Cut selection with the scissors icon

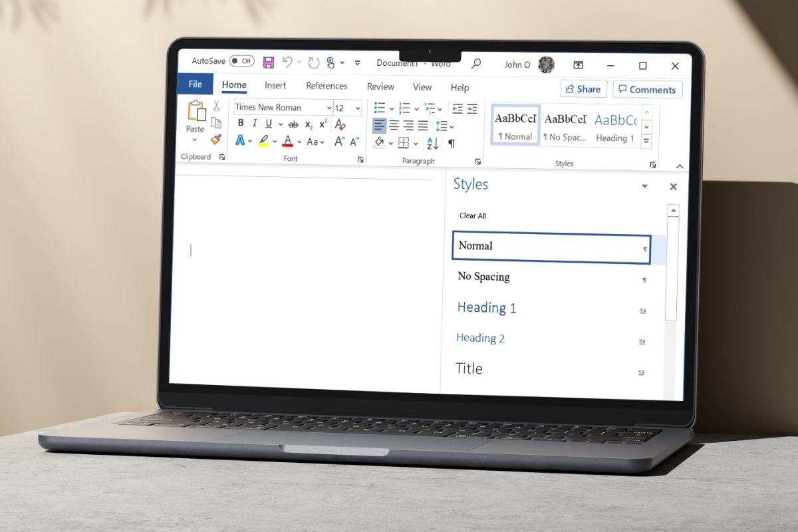click(x=216, y=106)
